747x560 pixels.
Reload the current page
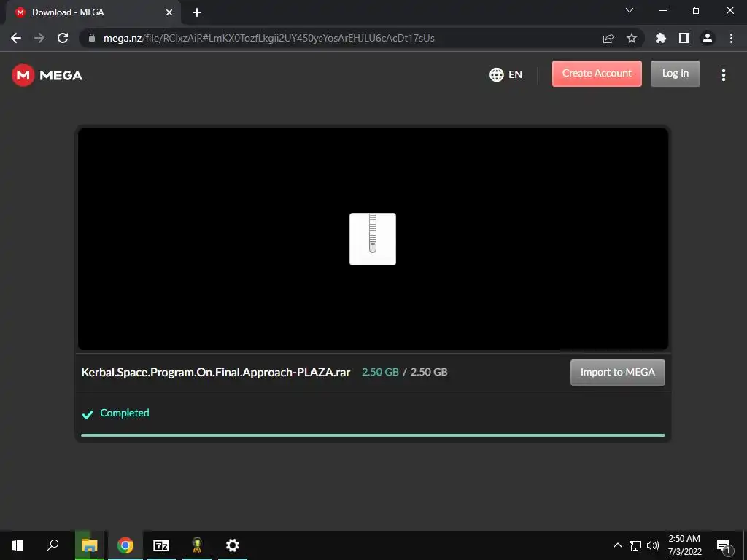63,38
